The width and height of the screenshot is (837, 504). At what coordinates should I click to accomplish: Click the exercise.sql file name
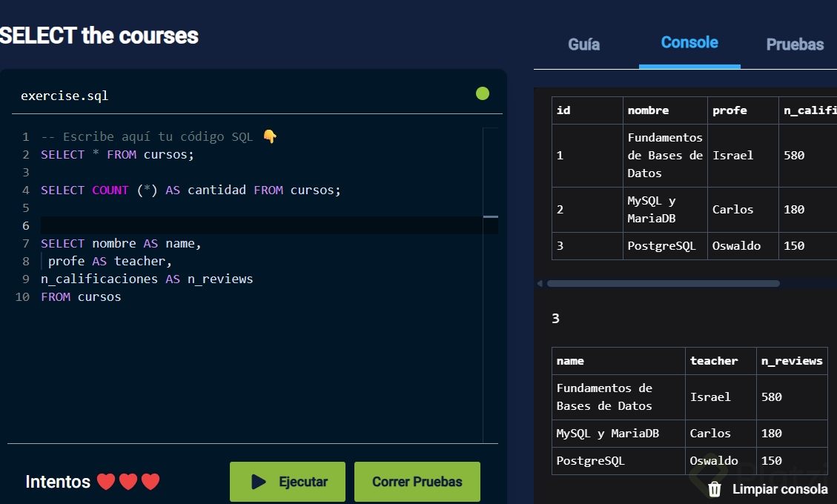click(x=64, y=96)
